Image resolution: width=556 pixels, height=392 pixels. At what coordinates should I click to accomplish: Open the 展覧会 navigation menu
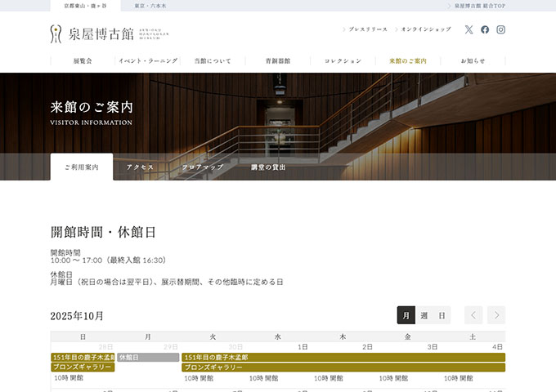click(83, 61)
